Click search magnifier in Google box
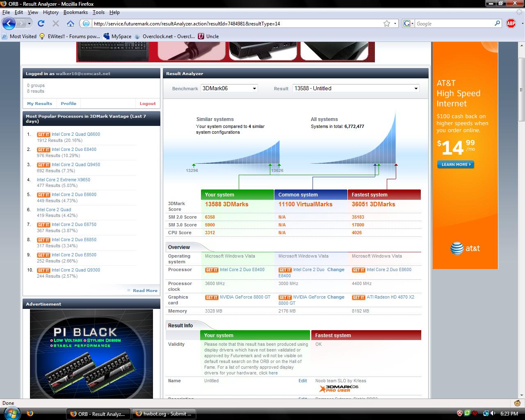This screenshot has height=420, width=525. (x=498, y=23)
